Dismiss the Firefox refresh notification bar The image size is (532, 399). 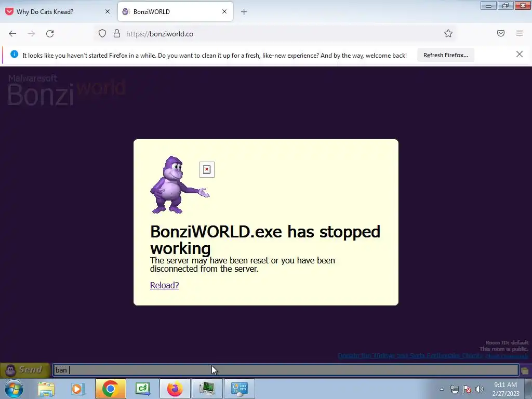[x=520, y=54]
